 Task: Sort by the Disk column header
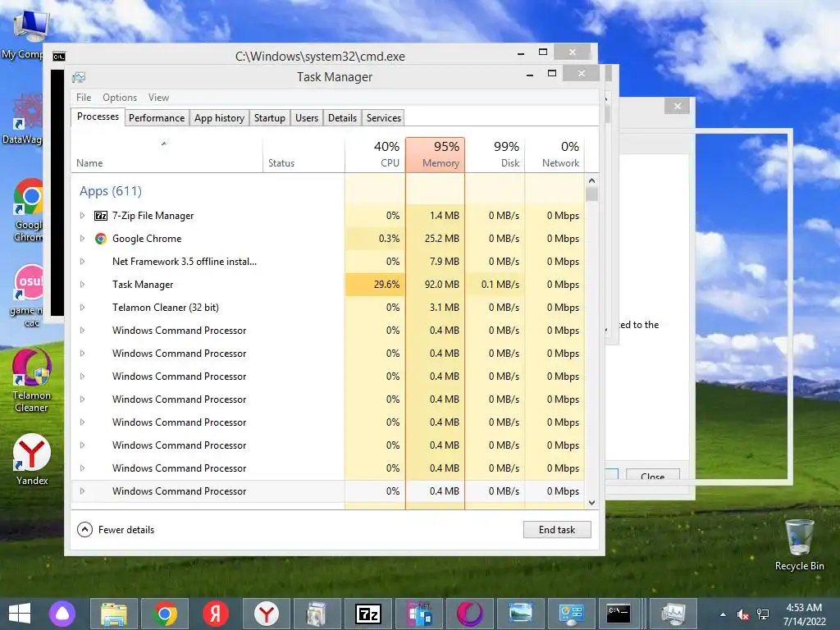coord(495,155)
